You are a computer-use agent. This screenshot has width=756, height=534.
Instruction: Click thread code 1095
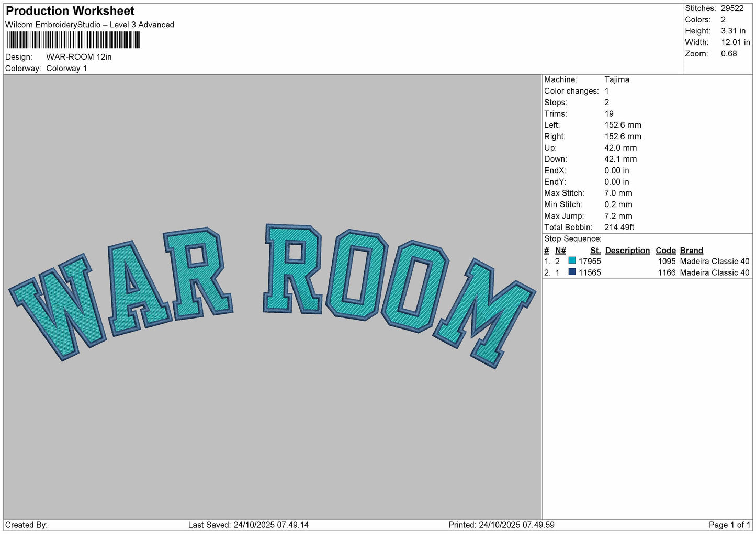667,262
